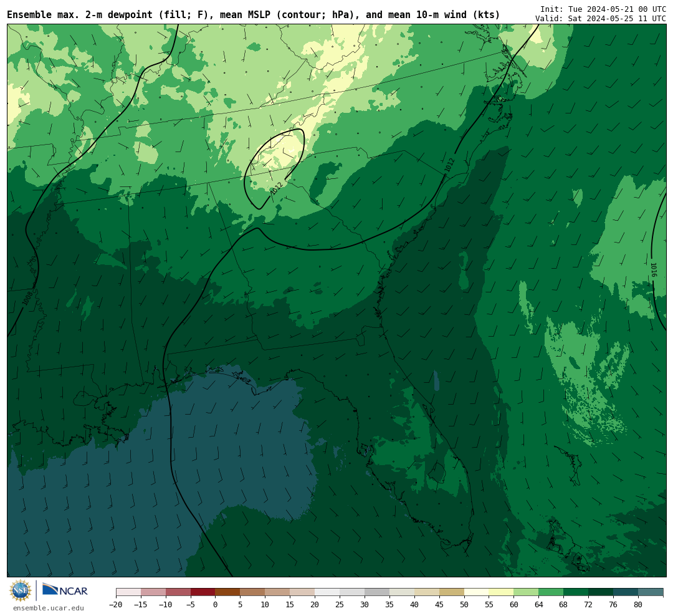Pick the -5 to 0 dark red swatch
Screen dimensions: 673x616
tap(203, 592)
